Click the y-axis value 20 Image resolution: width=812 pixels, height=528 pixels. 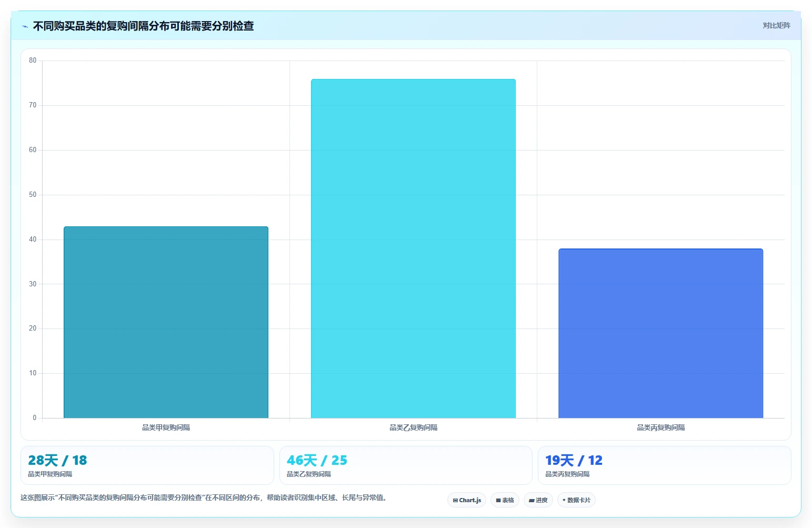pyautogui.click(x=33, y=328)
